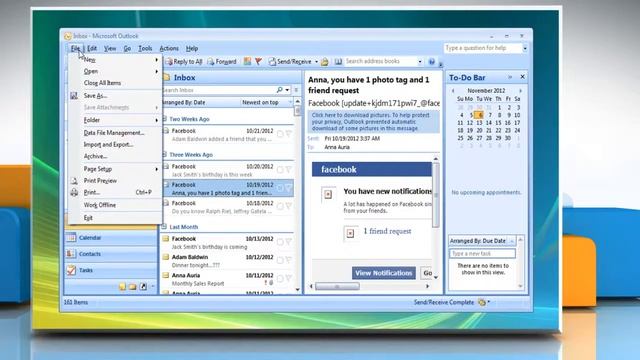Open Configure Buttons arrow in navigation pane
The width and height of the screenshot is (640, 360).
(153, 287)
